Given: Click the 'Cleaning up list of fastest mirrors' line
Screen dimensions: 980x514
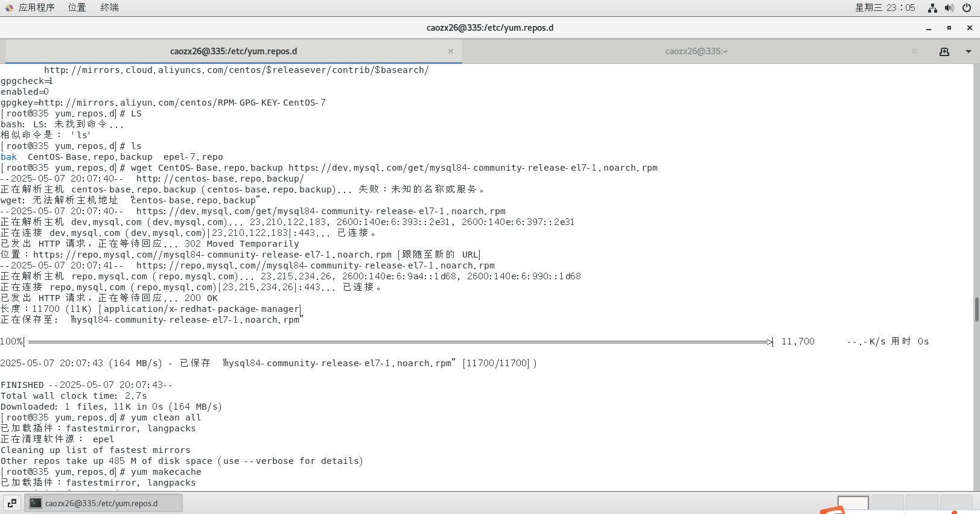Looking at the screenshot, I should point(95,450).
